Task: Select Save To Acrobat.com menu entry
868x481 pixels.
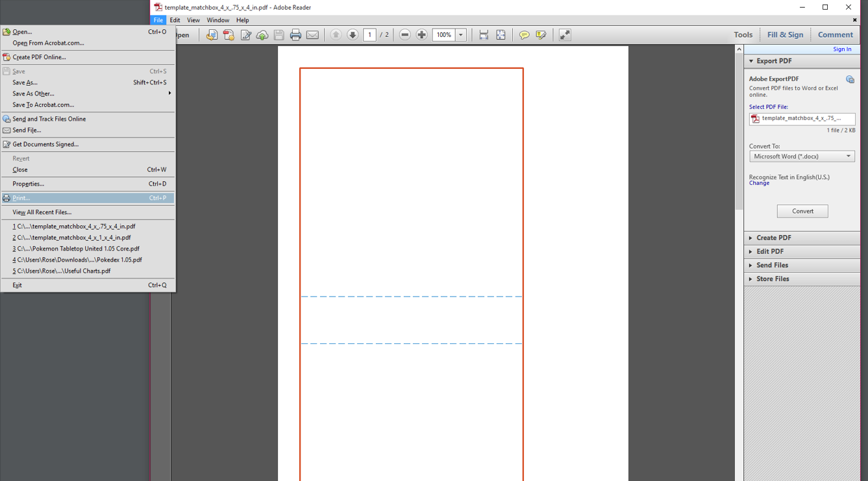Action: pyautogui.click(x=88, y=105)
